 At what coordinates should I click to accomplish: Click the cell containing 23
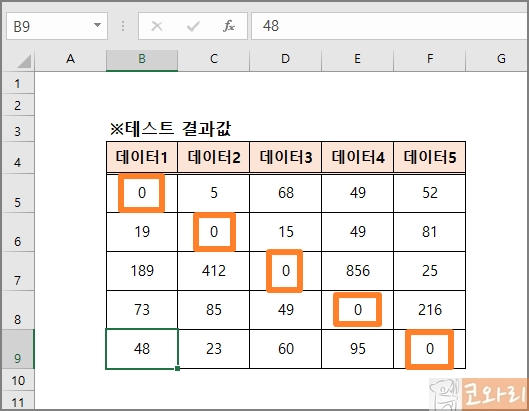(x=214, y=349)
